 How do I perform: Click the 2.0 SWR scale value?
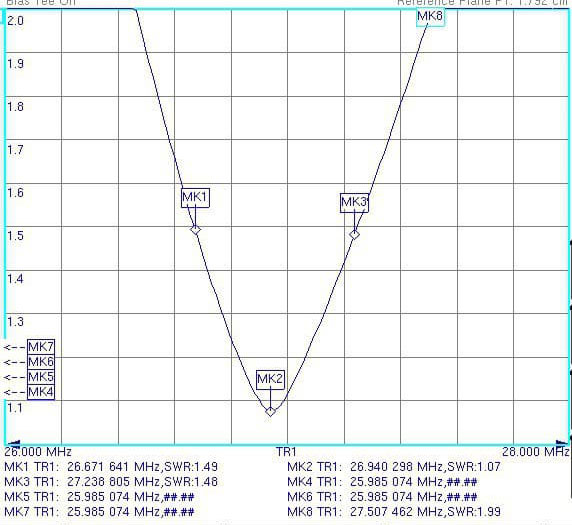(x=15, y=20)
